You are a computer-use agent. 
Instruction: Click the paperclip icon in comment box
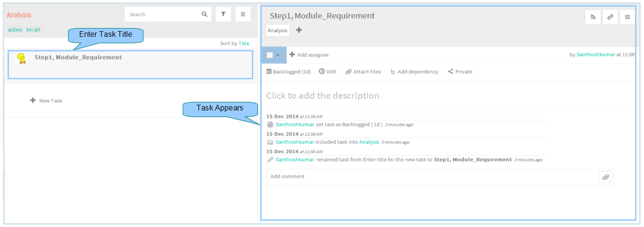click(605, 177)
